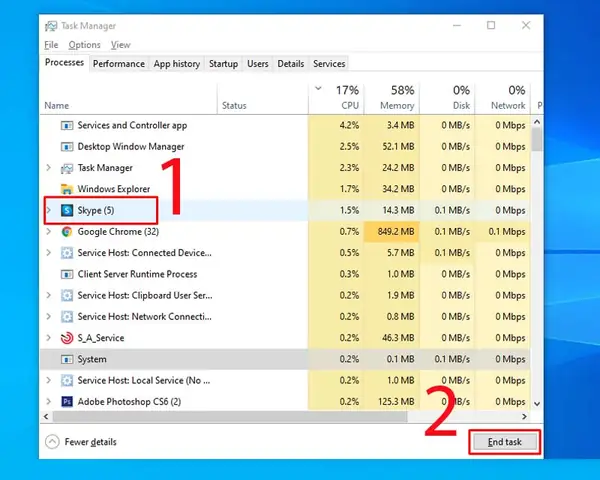Image resolution: width=600 pixels, height=480 pixels.
Task: Click the End task button
Action: 504,442
